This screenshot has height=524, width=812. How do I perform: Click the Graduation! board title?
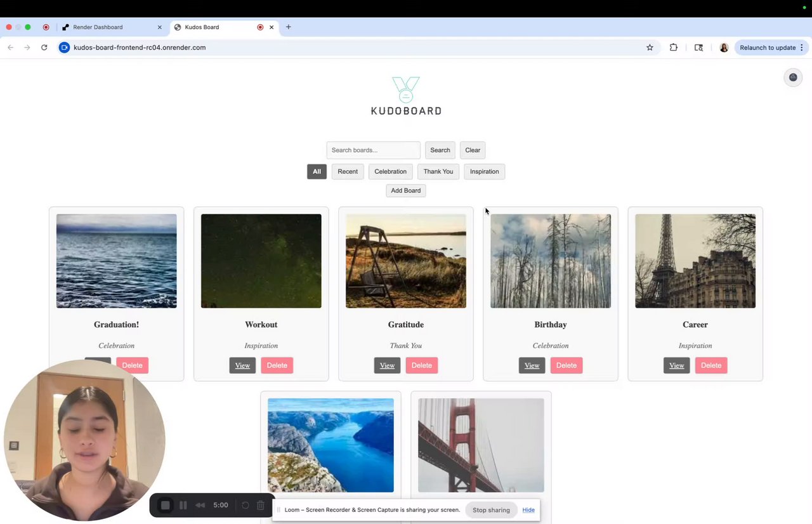117,325
